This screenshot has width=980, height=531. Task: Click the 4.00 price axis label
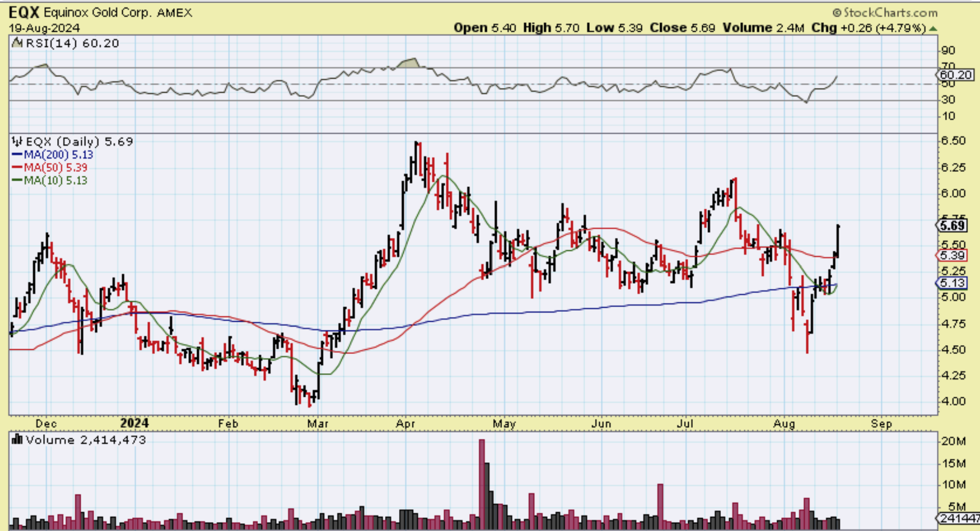point(953,401)
